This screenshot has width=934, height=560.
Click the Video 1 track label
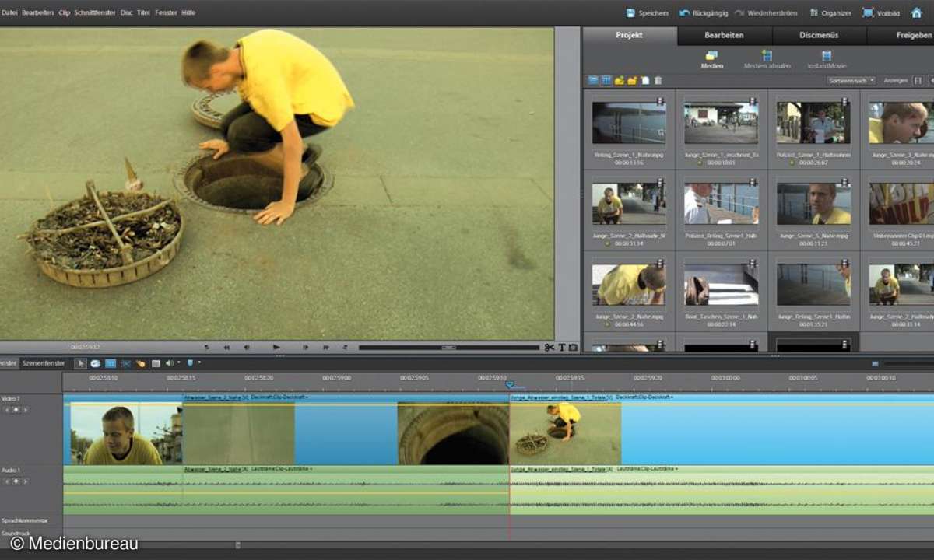(11, 399)
